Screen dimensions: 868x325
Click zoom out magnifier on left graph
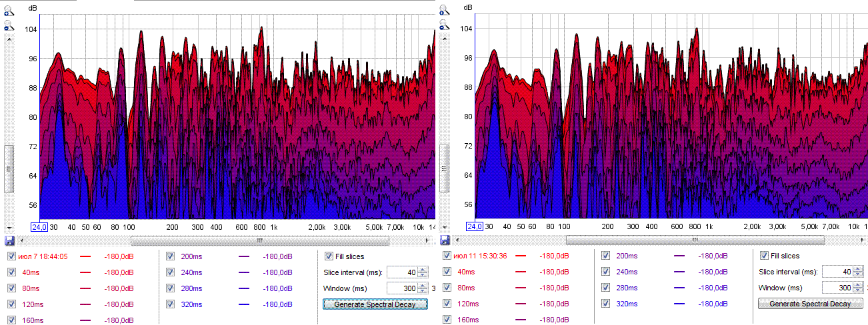9,26
